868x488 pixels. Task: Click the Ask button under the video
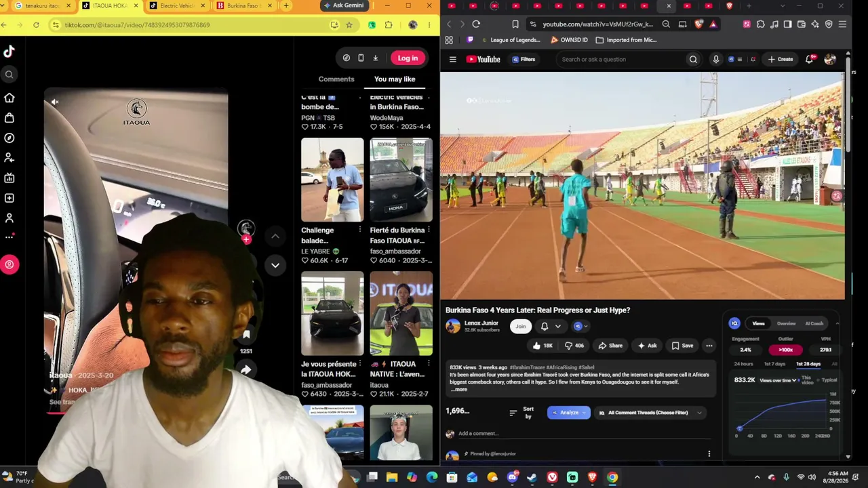pyautogui.click(x=647, y=346)
